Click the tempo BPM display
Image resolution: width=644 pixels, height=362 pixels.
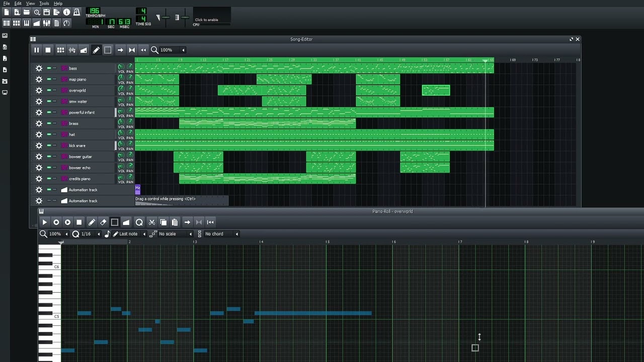(93, 11)
